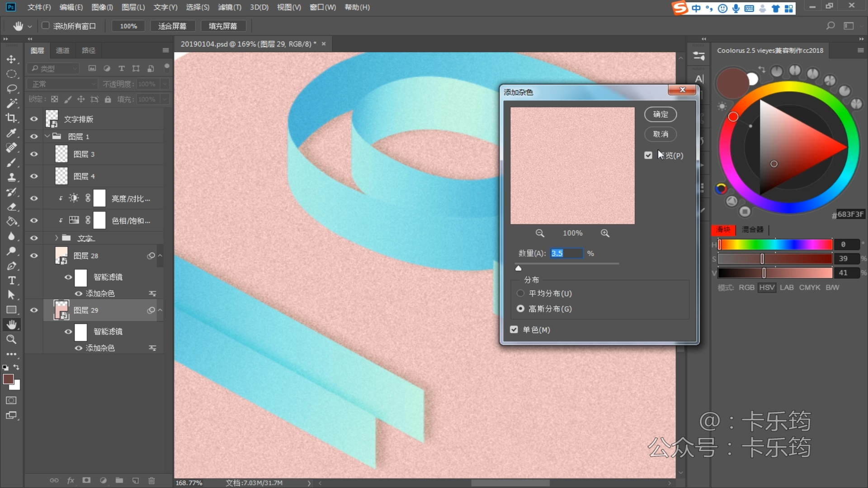Open the blend mode 正常 dropdown
Viewport: 868px width, 488px height.
pos(62,84)
